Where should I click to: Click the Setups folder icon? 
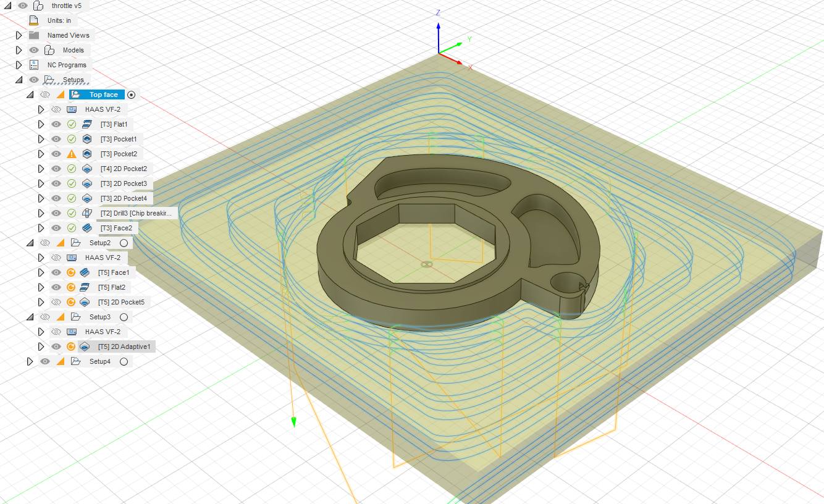pos(49,80)
